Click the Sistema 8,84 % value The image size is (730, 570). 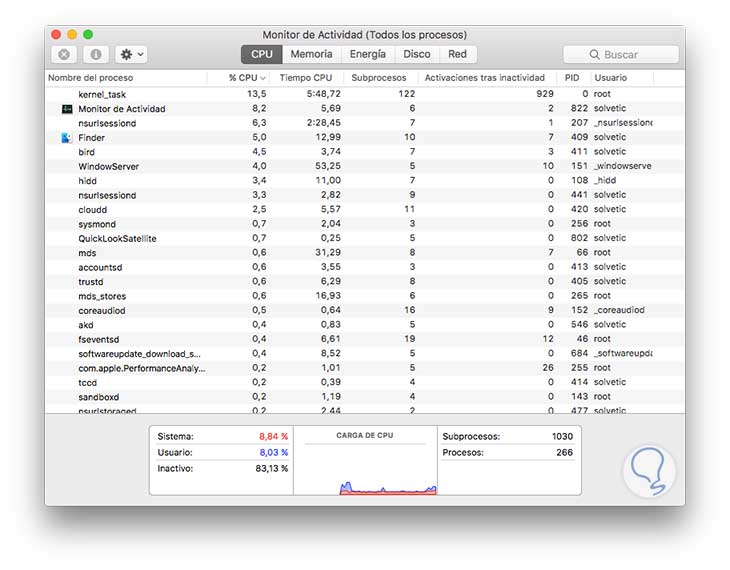pos(273,437)
